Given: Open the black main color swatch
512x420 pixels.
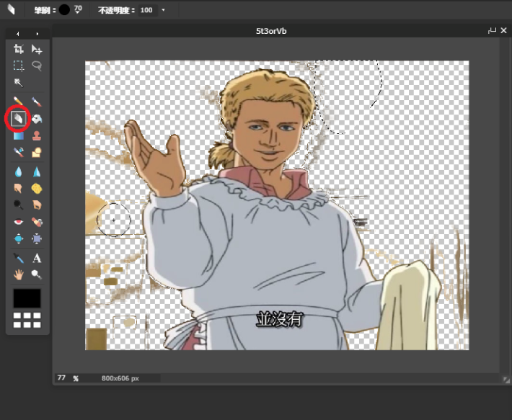Looking at the screenshot, I should click(27, 298).
